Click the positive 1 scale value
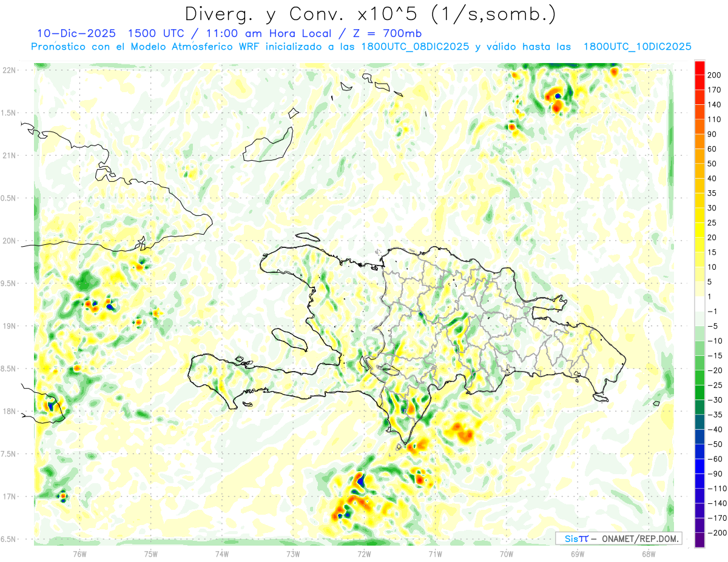 [x=710, y=296]
